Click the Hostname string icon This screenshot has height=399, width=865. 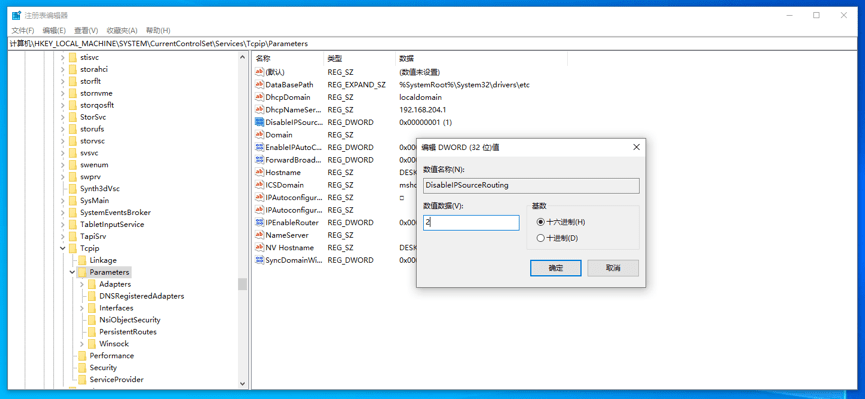pos(260,172)
